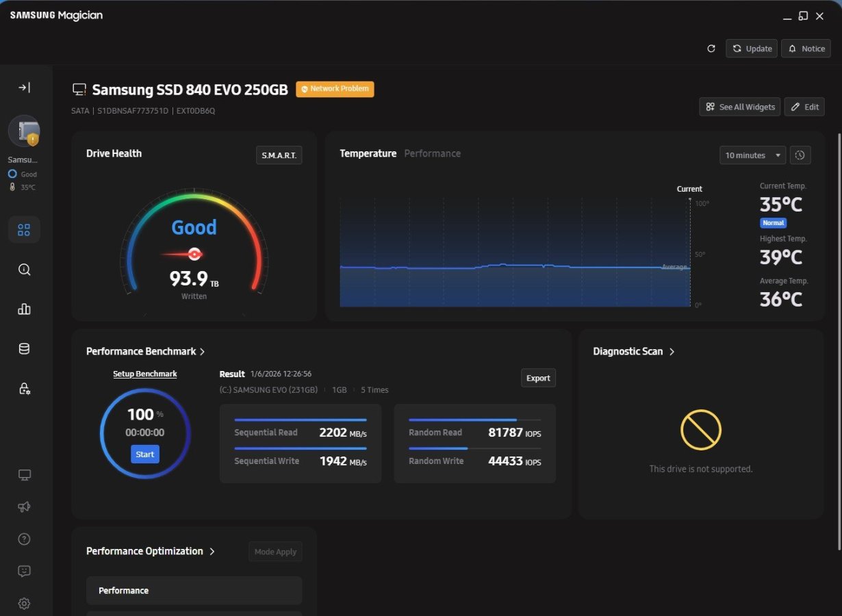Screen dimensions: 842x616
Task: Open the help question mark icon
Action: tap(24, 539)
